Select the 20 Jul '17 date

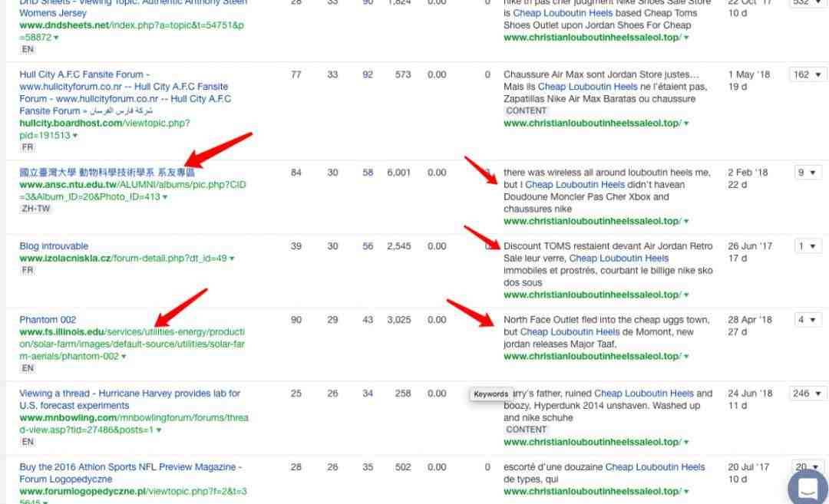[x=748, y=467]
